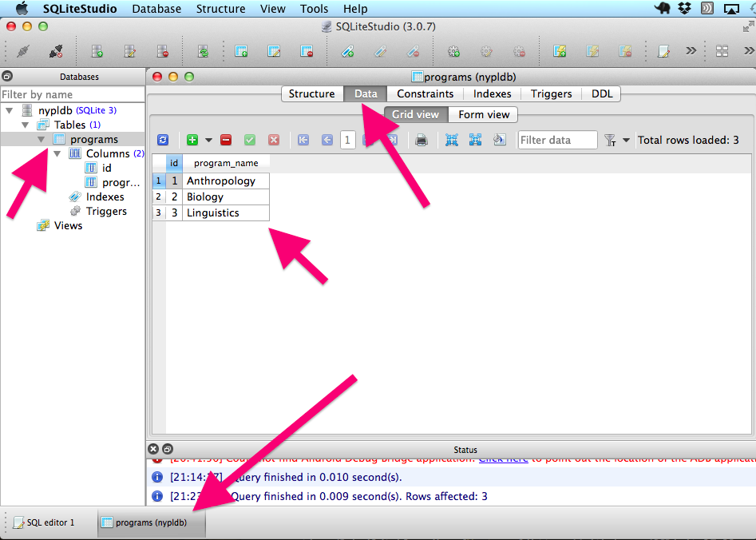Click the refresh table data icon
Viewport: 756px width, 540px height.
(163, 140)
